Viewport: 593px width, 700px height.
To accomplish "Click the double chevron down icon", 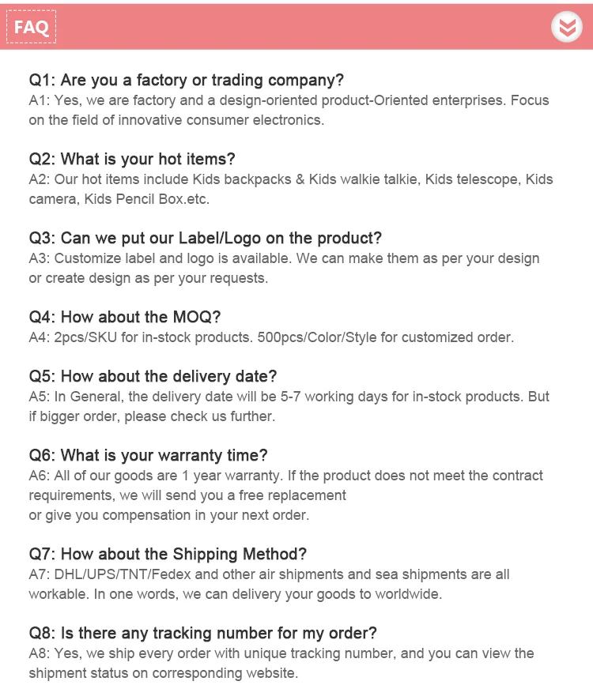I will click(567, 27).
